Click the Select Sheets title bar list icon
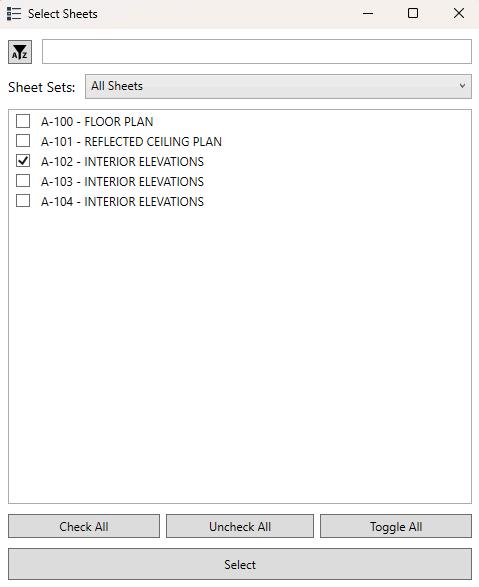Viewport: 479px width, 587px height. (x=14, y=14)
